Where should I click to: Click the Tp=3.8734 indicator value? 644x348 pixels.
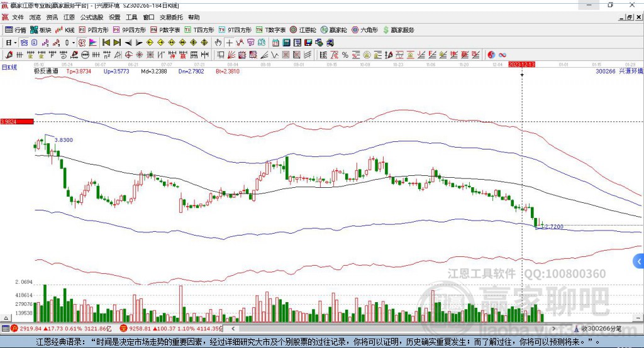point(79,71)
